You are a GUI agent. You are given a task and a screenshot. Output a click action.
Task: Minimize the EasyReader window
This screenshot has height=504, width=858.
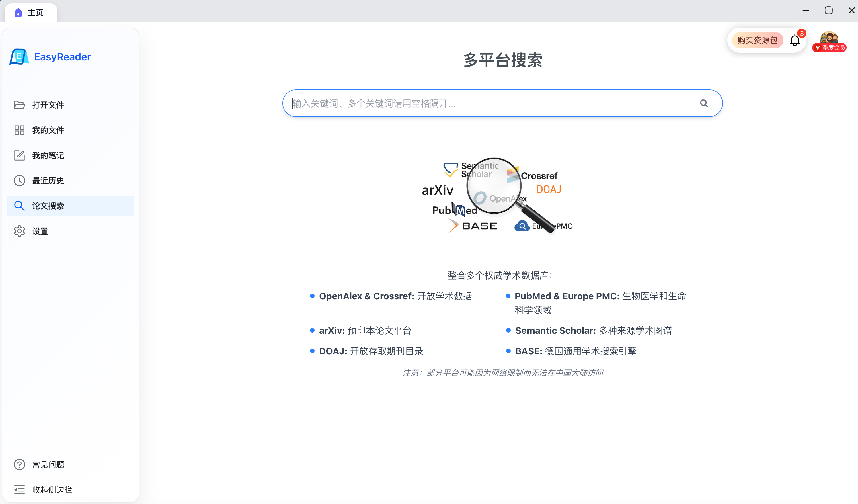806,10
